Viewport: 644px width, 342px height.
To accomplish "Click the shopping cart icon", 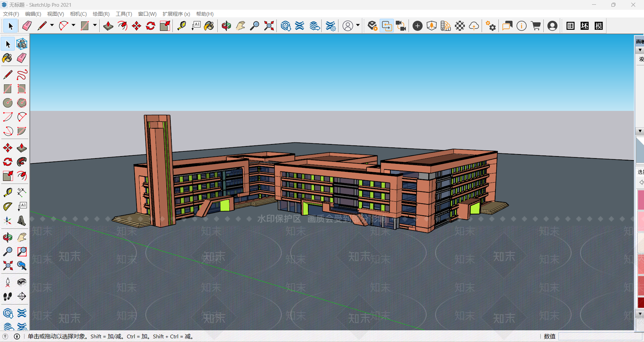I will tap(536, 26).
